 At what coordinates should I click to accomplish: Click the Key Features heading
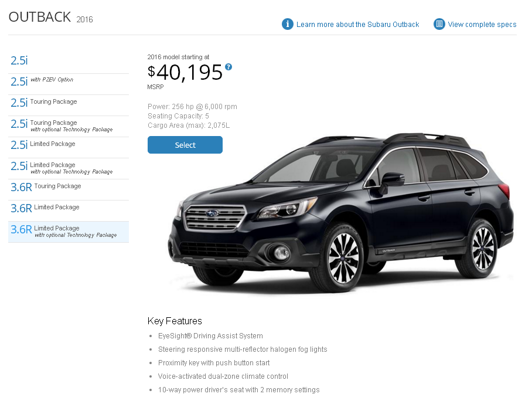click(175, 321)
